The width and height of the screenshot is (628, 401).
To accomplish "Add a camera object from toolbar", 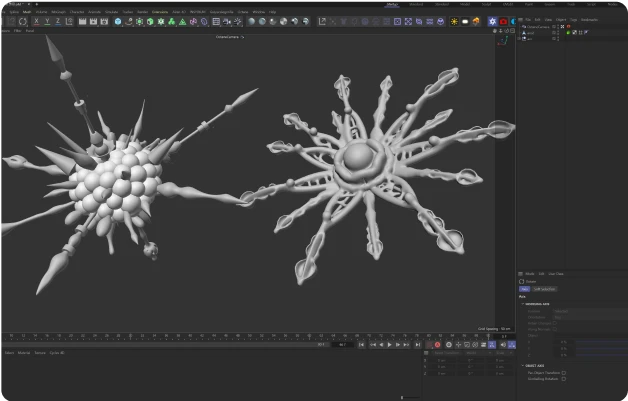I will [x=227, y=22].
